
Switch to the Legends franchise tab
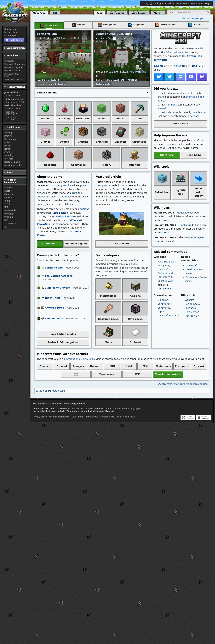(136, 25)
